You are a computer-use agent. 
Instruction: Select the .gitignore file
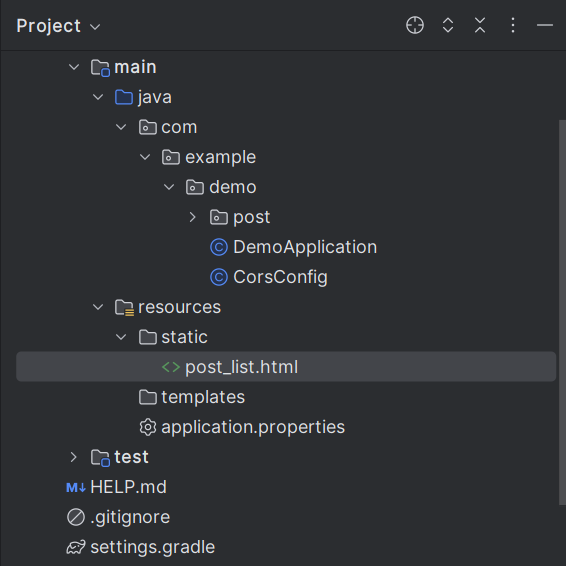(118, 517)
